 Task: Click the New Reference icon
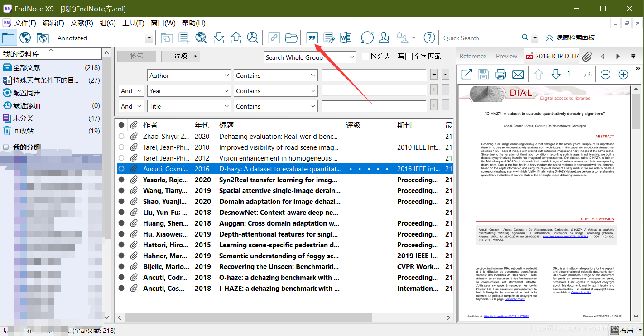point(184,38)
